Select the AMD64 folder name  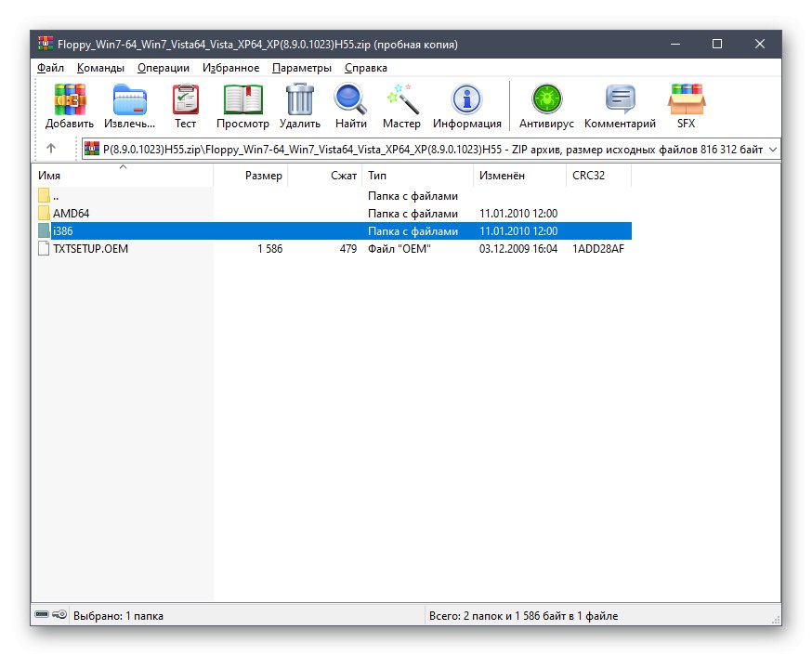coord(71,214)
